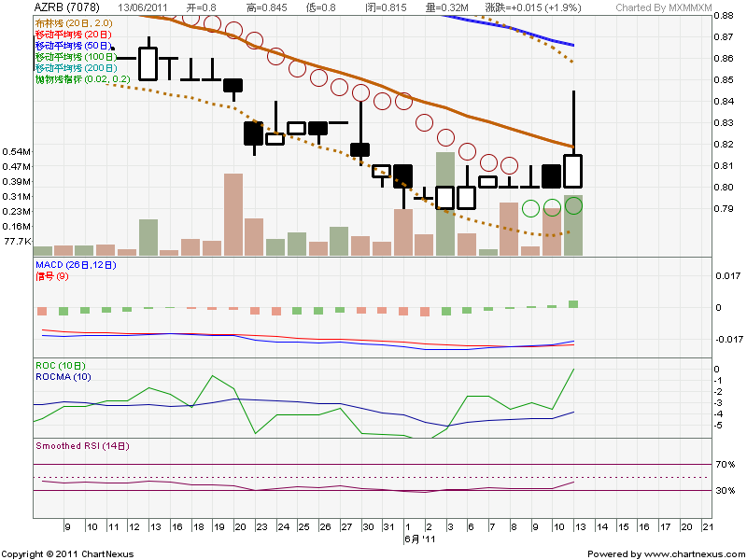Click the blue ROCMA (10) label

63,376
